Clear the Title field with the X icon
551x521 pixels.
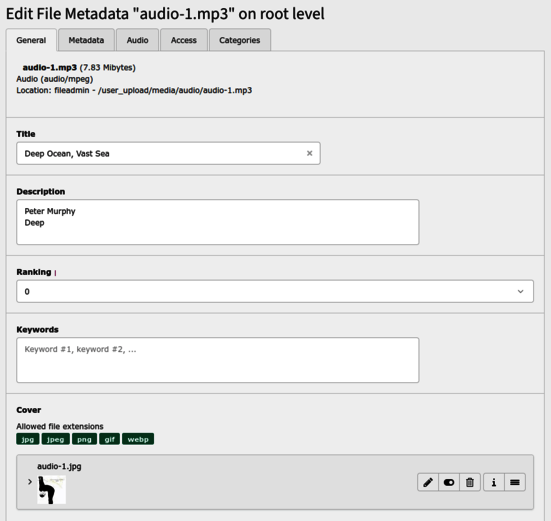(310, 153)
